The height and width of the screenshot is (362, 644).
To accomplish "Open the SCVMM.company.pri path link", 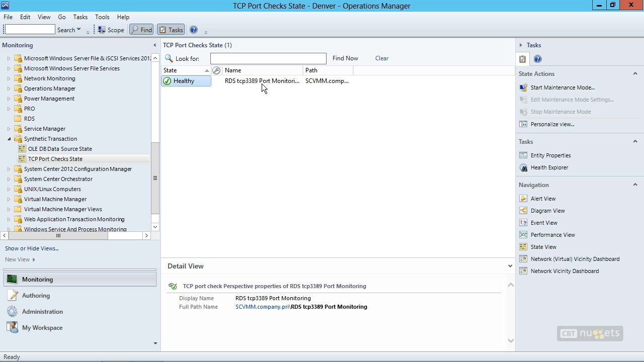I will (262, 307).
